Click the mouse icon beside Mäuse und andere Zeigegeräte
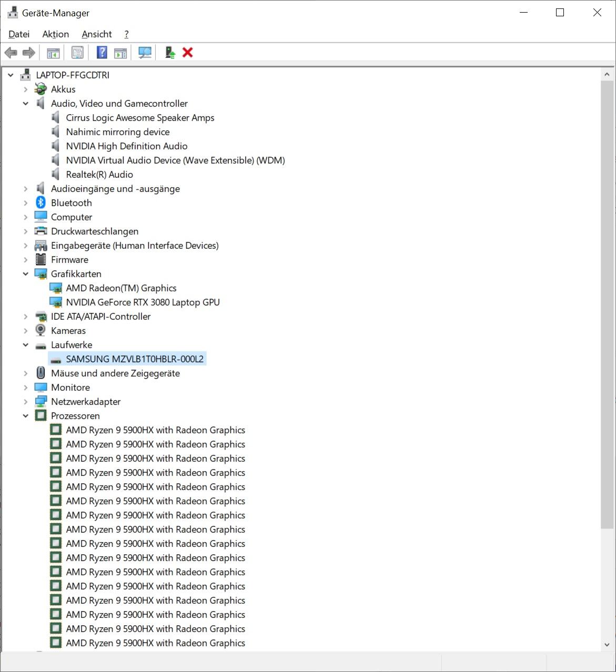The height and width of the screenshot is (672, 616). pyautogui.click(x=41, y=373)
